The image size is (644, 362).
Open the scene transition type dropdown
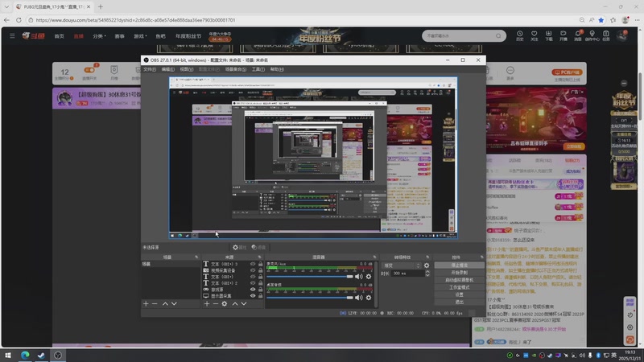(402, 265)
